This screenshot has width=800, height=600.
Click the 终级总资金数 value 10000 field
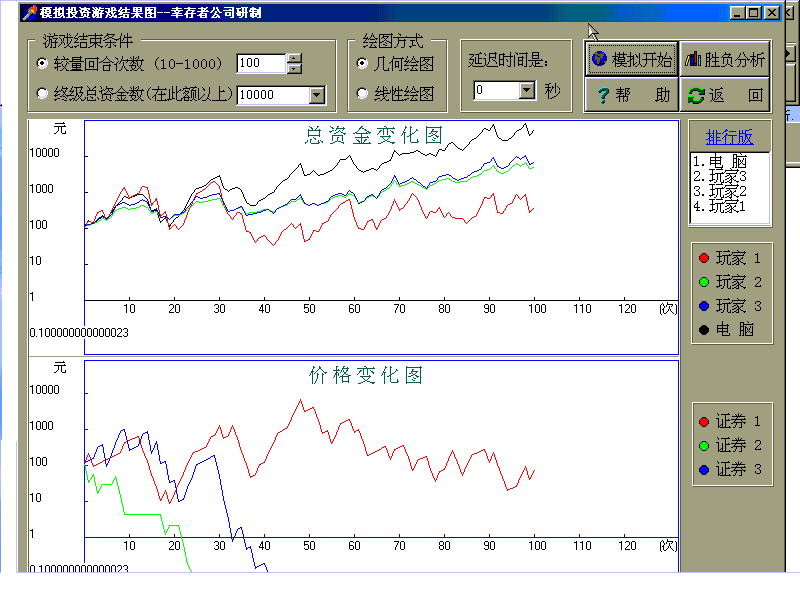(x=273, y=95)
